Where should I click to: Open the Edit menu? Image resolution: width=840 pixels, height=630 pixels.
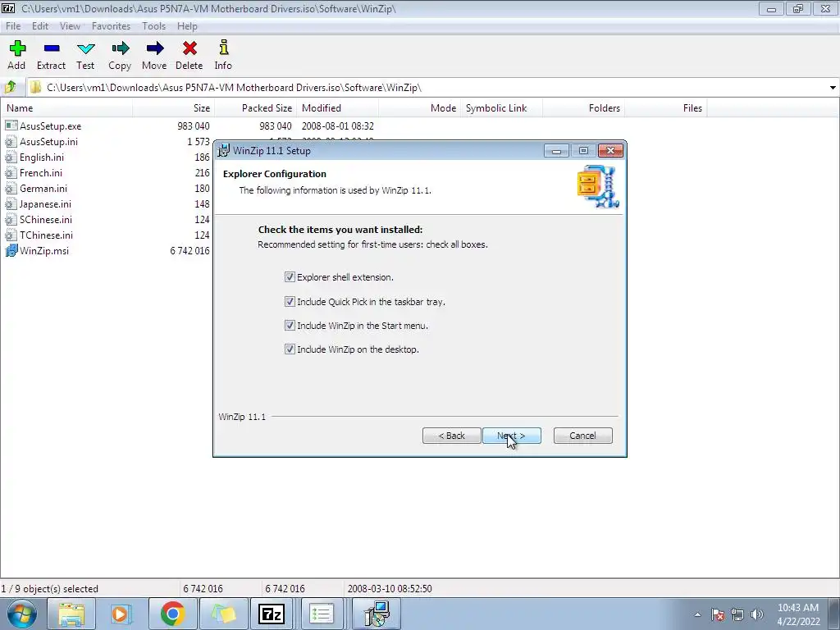(40, 25)
